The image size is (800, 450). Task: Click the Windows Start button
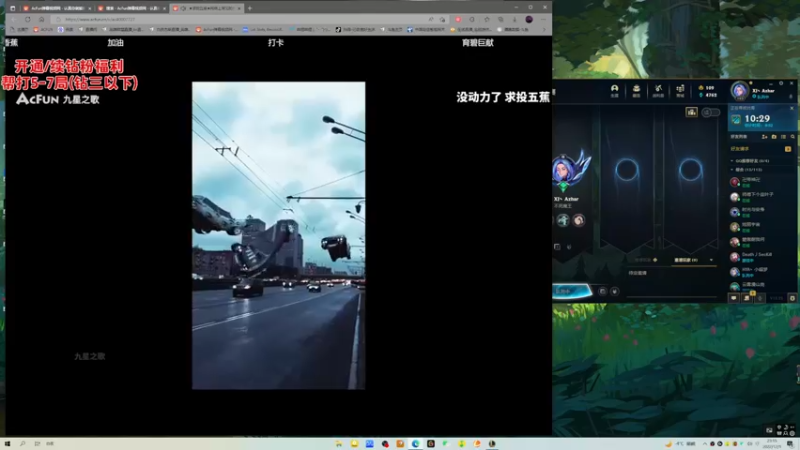click(7, 444)
